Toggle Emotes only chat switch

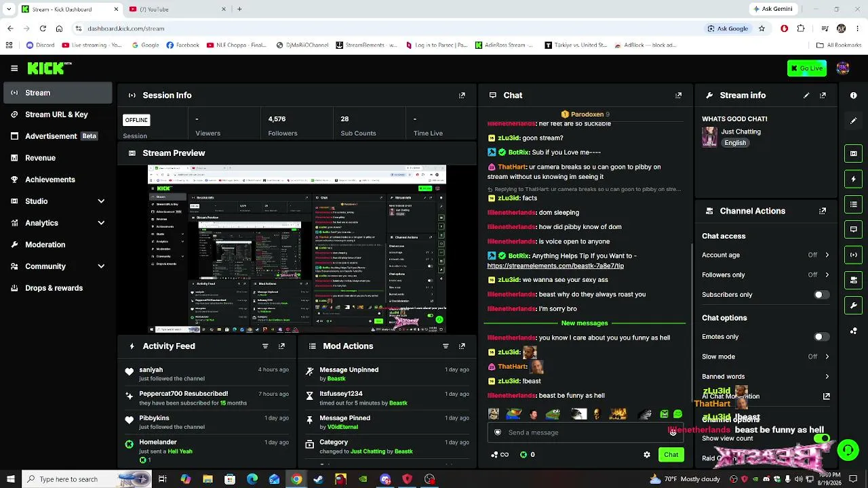tap(821, 337)
